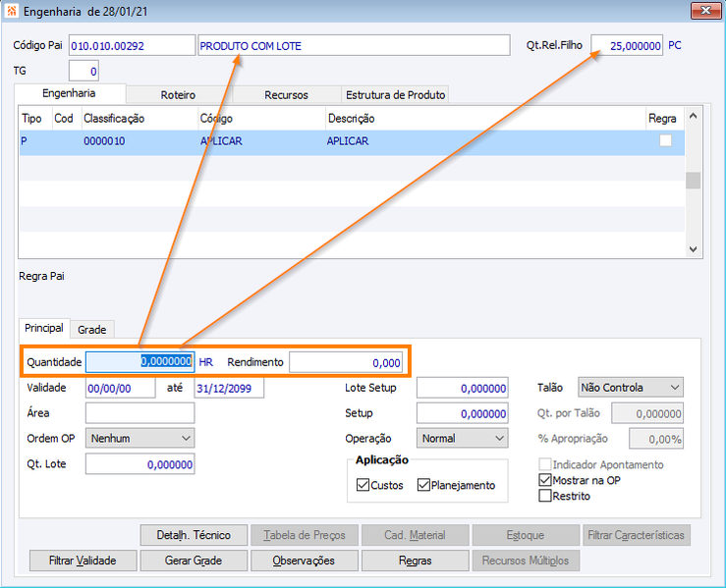Click the Qt. por Talão field
Screen dimensions: 726x588
click(x=647, y=413)
